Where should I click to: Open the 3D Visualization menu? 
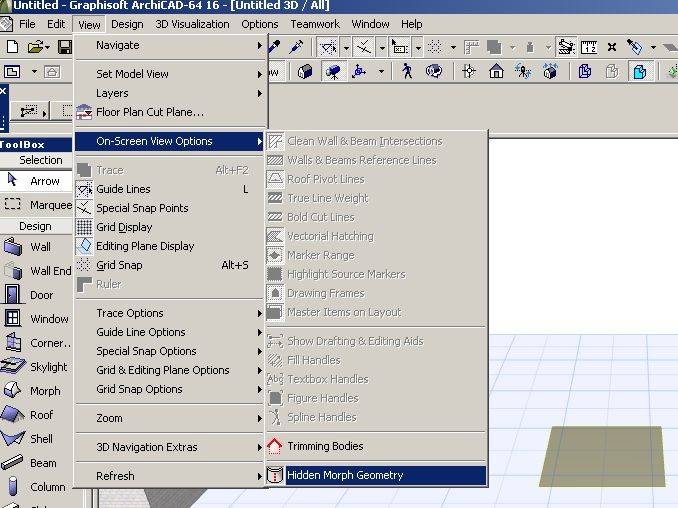(192, 24)
